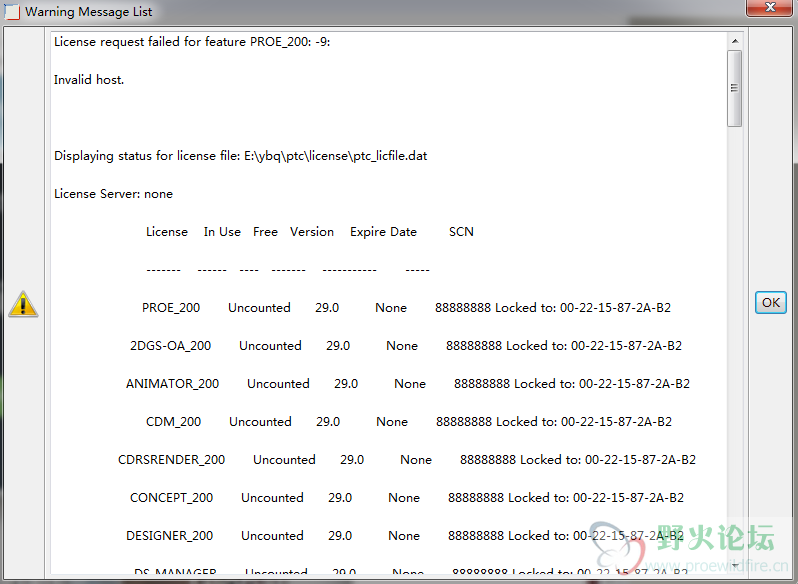This screenshot has height=584, width=798.
Task: Close the Warning Message List window
Action: [771, 8]
